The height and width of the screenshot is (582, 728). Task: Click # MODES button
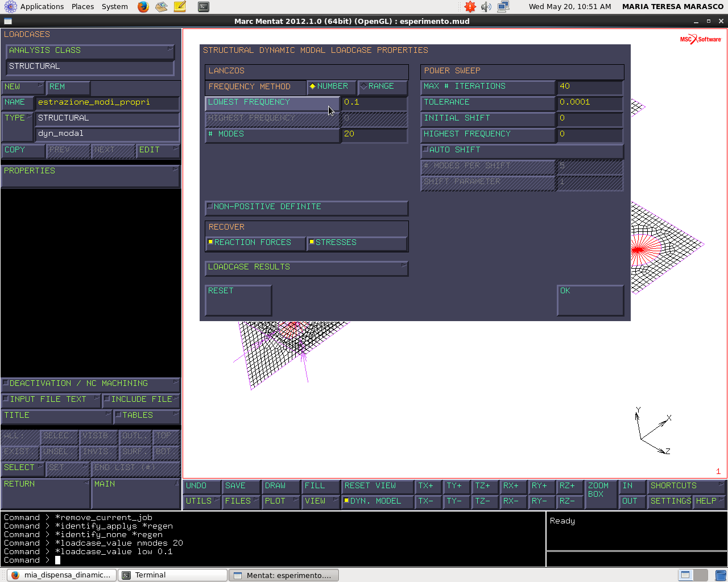(272, 135)
